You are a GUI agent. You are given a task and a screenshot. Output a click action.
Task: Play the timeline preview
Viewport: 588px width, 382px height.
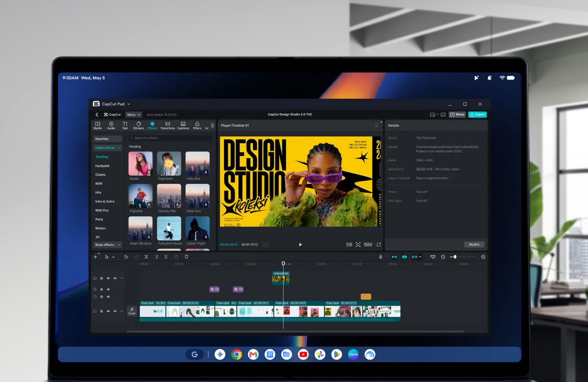point(300,245)
